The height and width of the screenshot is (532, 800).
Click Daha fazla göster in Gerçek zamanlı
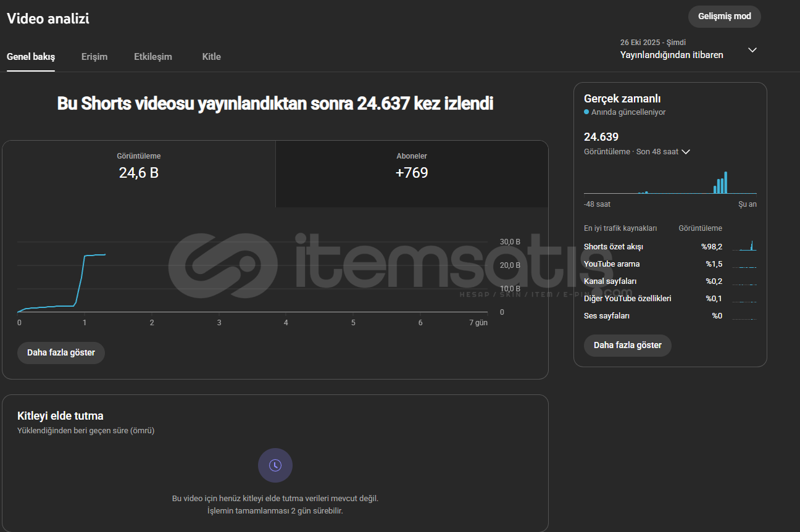point(627,346)
